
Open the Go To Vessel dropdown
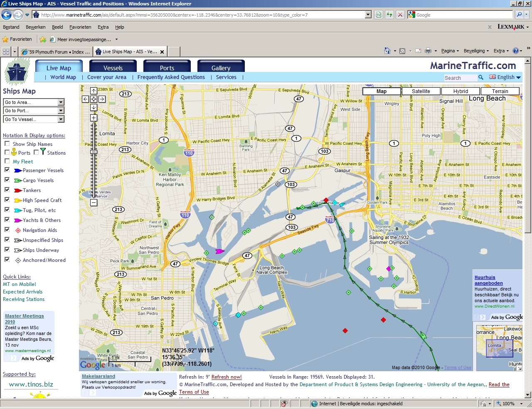click(x=34, y=119)
